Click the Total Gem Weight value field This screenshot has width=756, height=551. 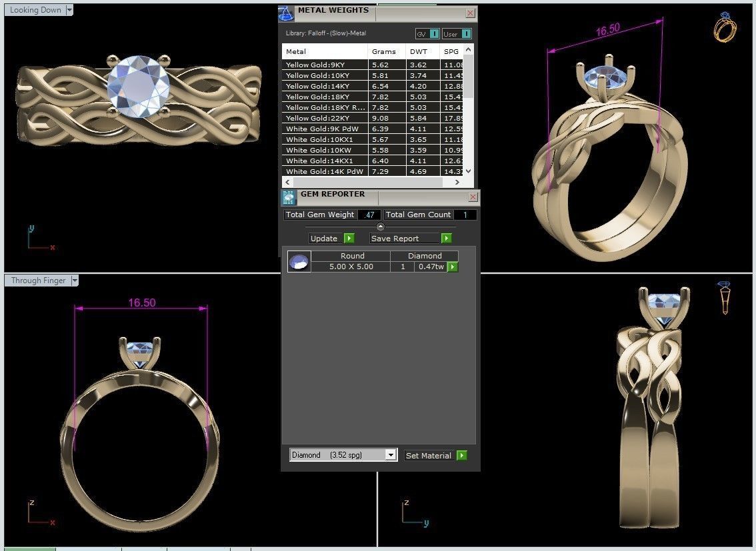[369, 215]
